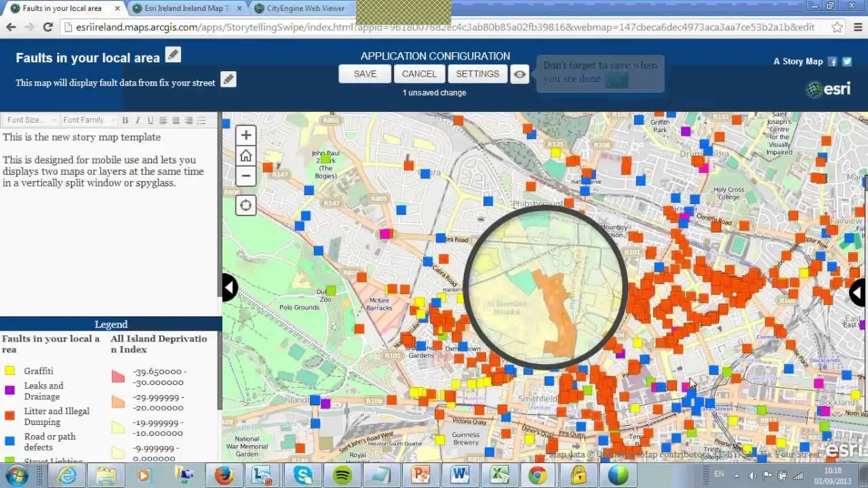Open the Font Family dropdown
The image size is (868, 488).
[87, 120]
